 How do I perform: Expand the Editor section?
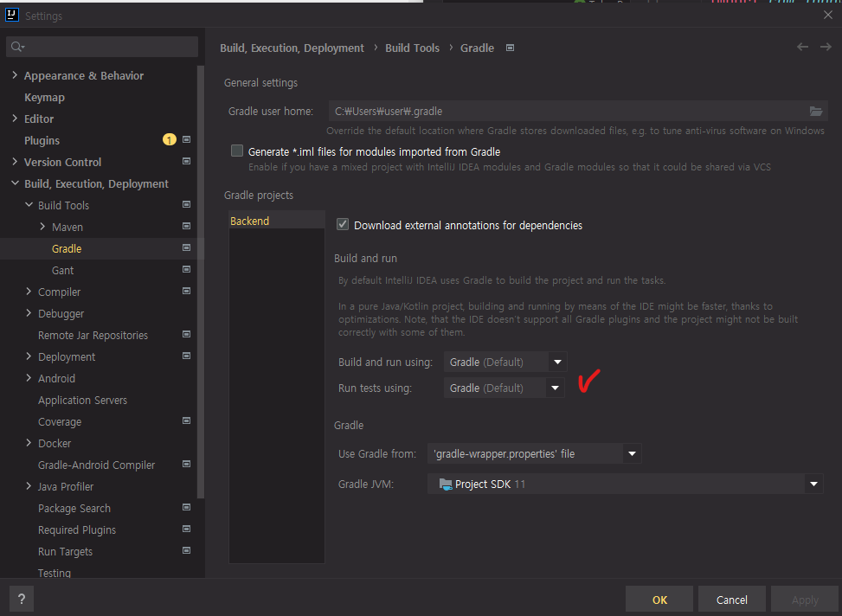[15, 119]
